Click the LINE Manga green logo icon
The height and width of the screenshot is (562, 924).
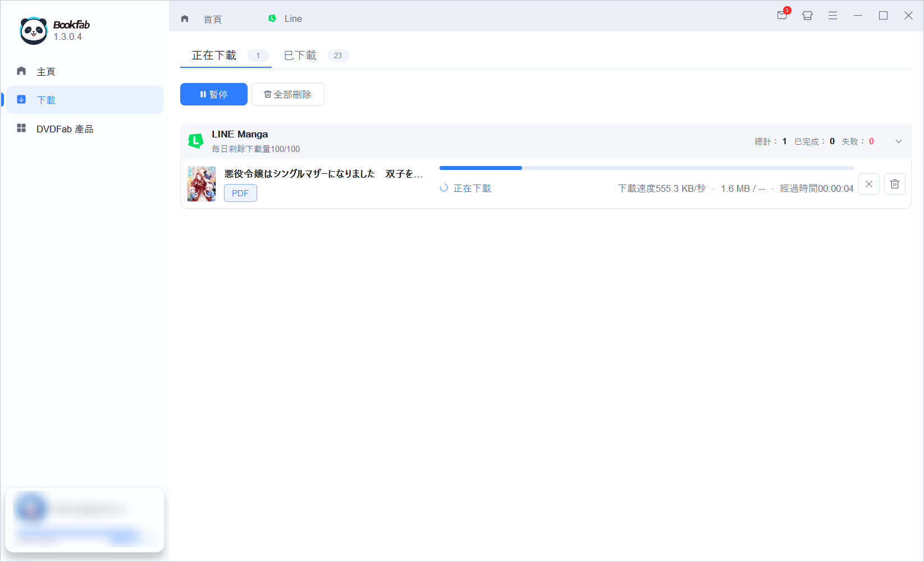[x=196, y=141]
